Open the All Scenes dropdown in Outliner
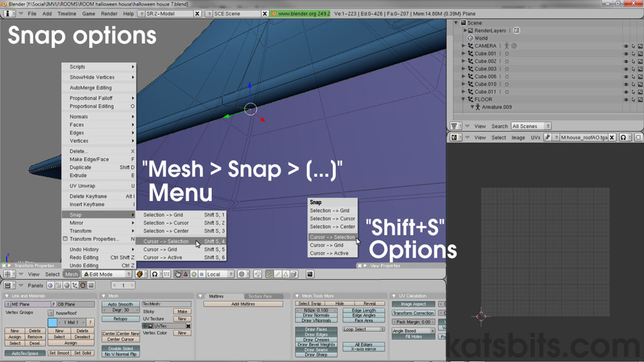644x362 pixels. pos(531,126)
